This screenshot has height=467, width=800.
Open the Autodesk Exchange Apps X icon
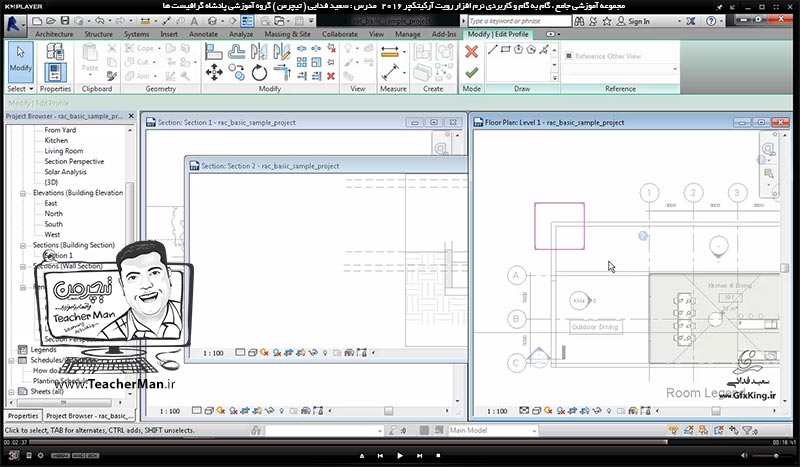pos(690,21)
